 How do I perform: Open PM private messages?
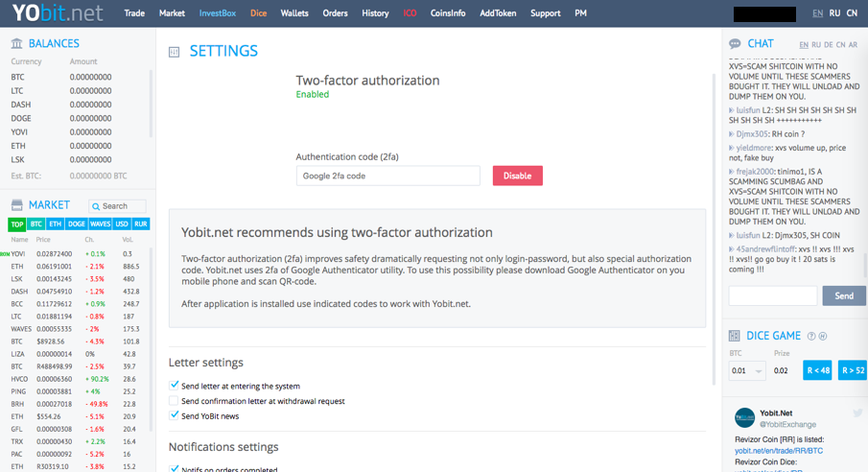click(580, 12)
